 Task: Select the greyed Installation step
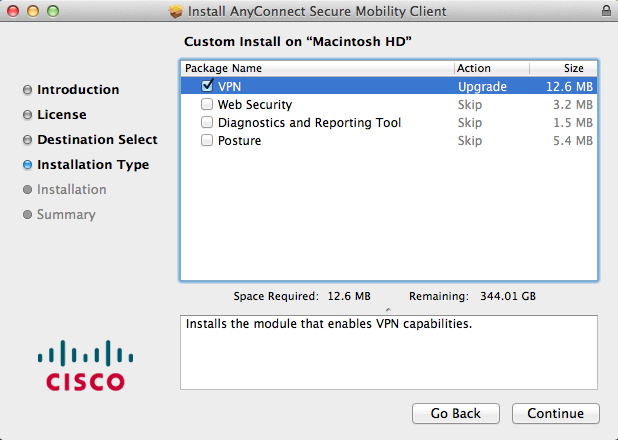(72, 190)
